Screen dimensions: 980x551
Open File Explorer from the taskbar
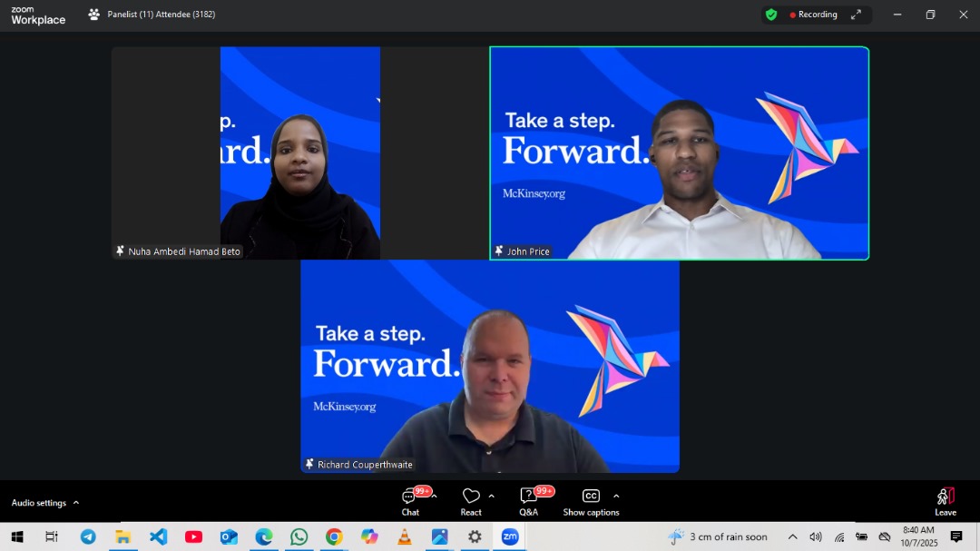point(123,536)
